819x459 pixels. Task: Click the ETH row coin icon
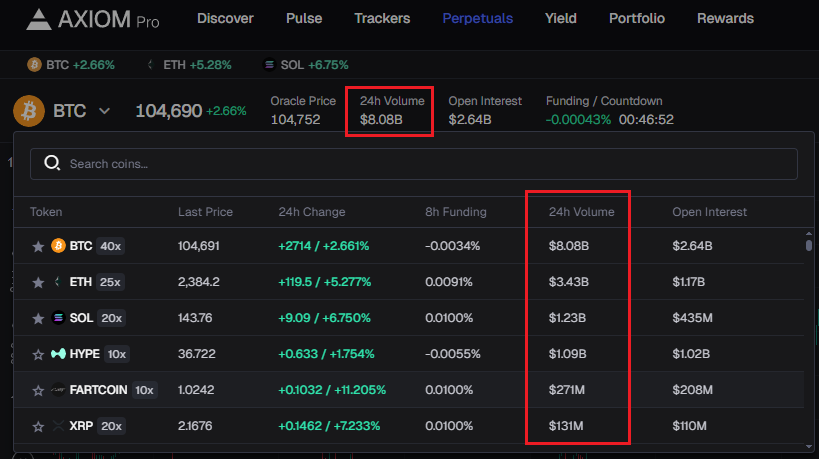[x=58, y=282]
